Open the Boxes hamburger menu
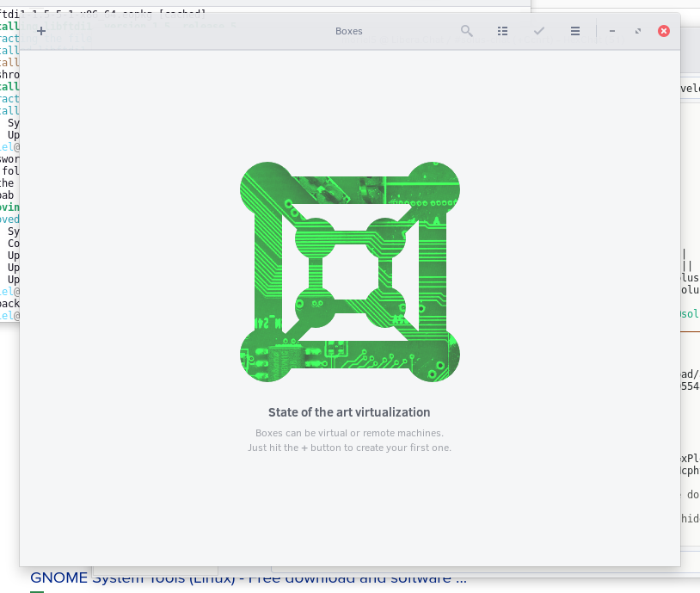 [575, 31]
